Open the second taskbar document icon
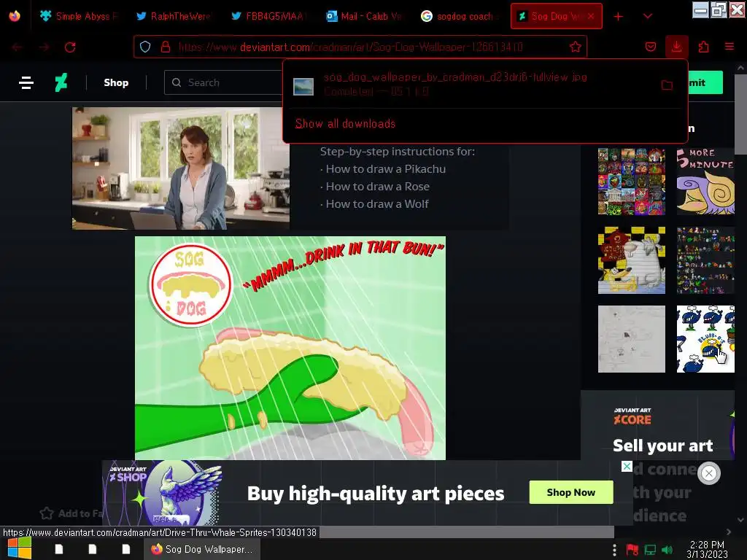 click(93, 549)
